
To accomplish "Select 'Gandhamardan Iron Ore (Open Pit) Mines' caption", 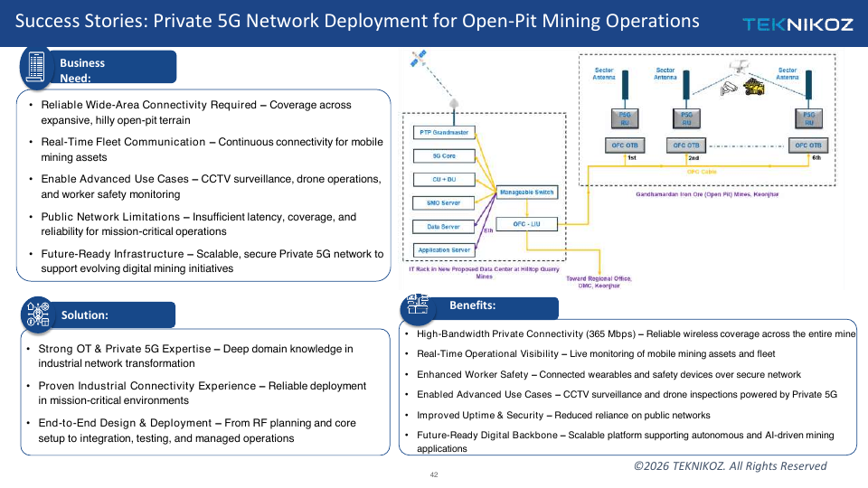I will pos(707,195).
